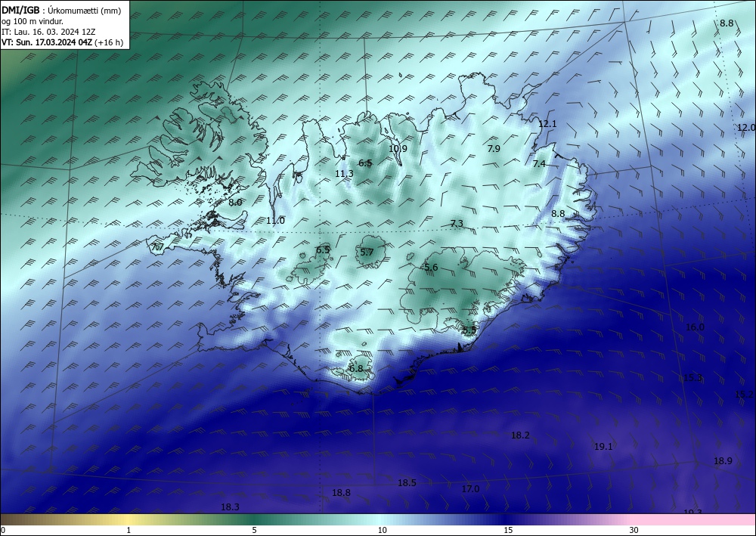Click the 18.3 value on the map
The width and height of the screenshot is (756, 536).
230,507
